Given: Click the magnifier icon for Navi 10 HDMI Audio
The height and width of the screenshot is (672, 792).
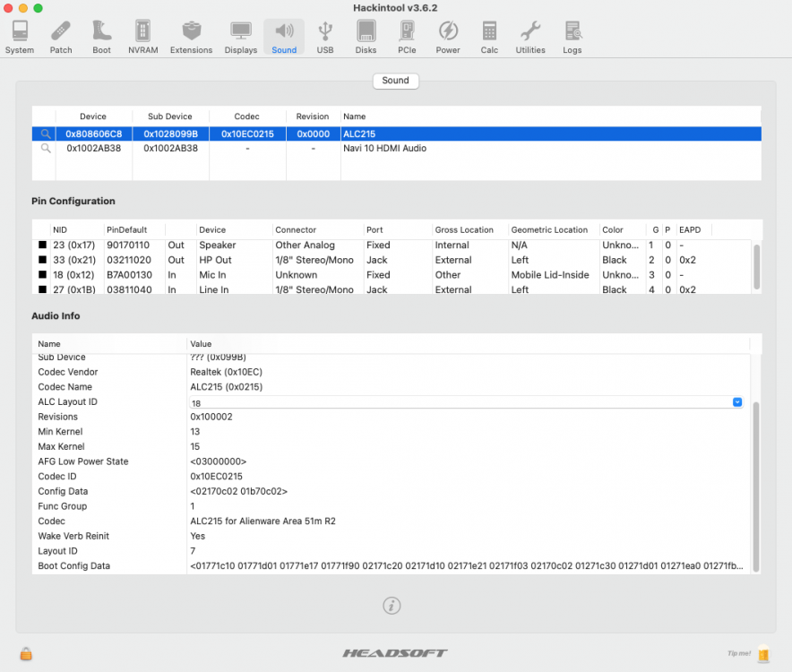Looking at the screenshot, I should pyautogui.click(x=46, y=148).
